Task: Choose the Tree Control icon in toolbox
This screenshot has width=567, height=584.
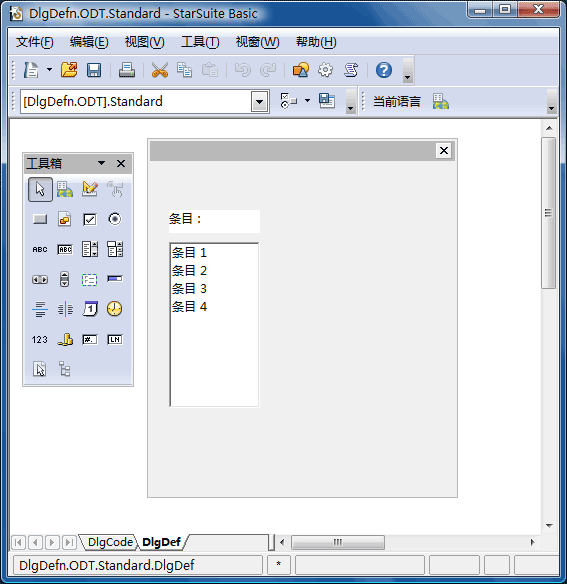Action: [65, 369]
